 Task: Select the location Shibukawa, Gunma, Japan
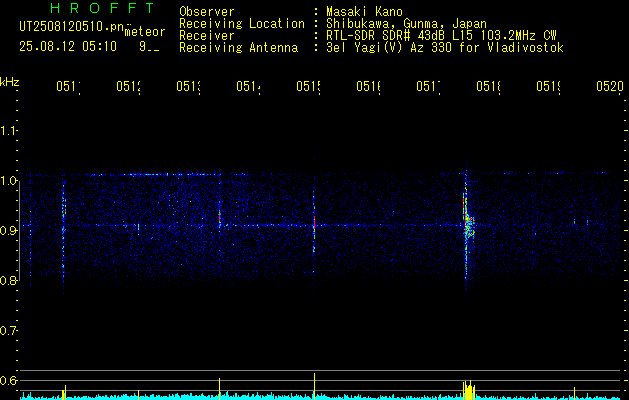[x=406, y=24]
